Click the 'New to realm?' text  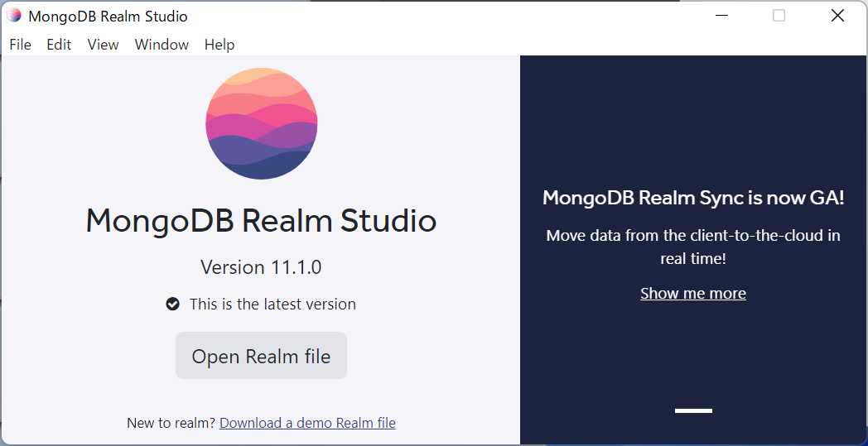[171, 424]
